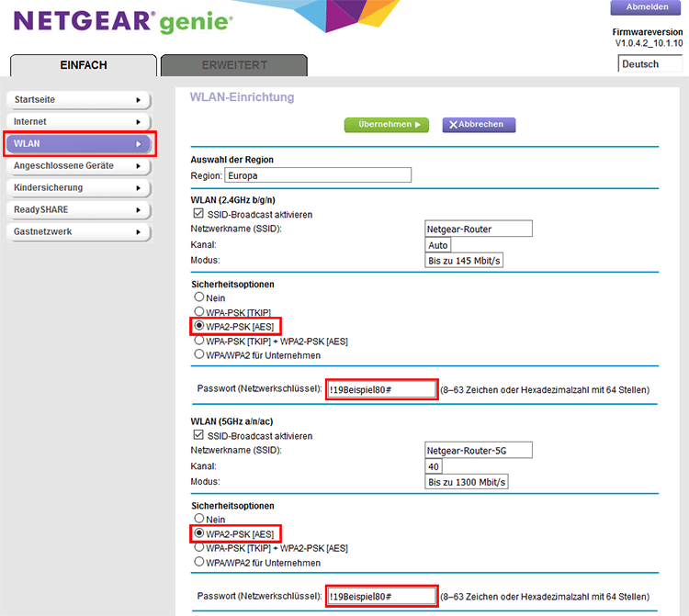Select Nein security option for 5GHz WLAN
Screen dimensions: 689x616
coord(198,520)
